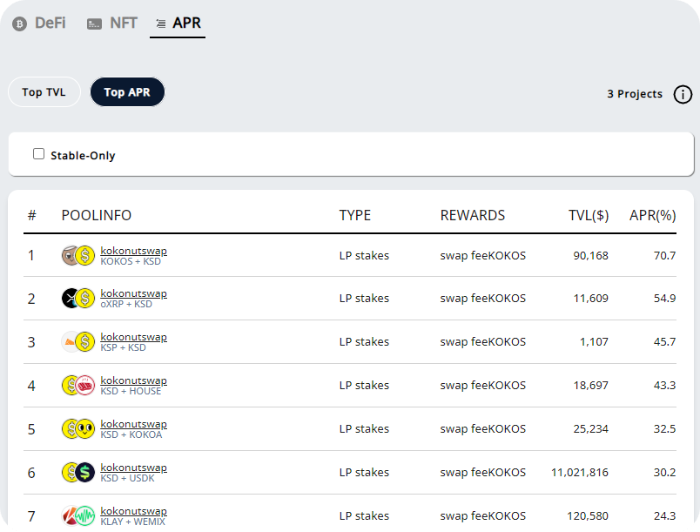Click the oXRP + KSD pair text
Screen dimensions: 700x532
(126, 304)
